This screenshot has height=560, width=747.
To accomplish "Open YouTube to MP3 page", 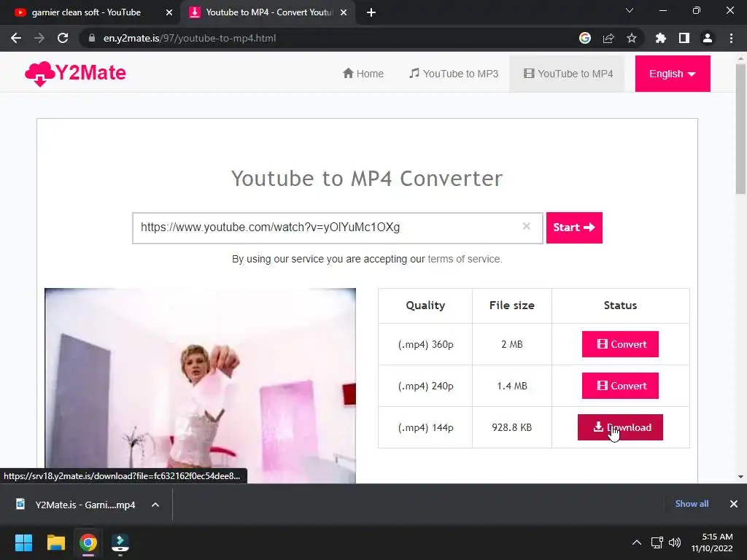I will click(x=454, y=74).
